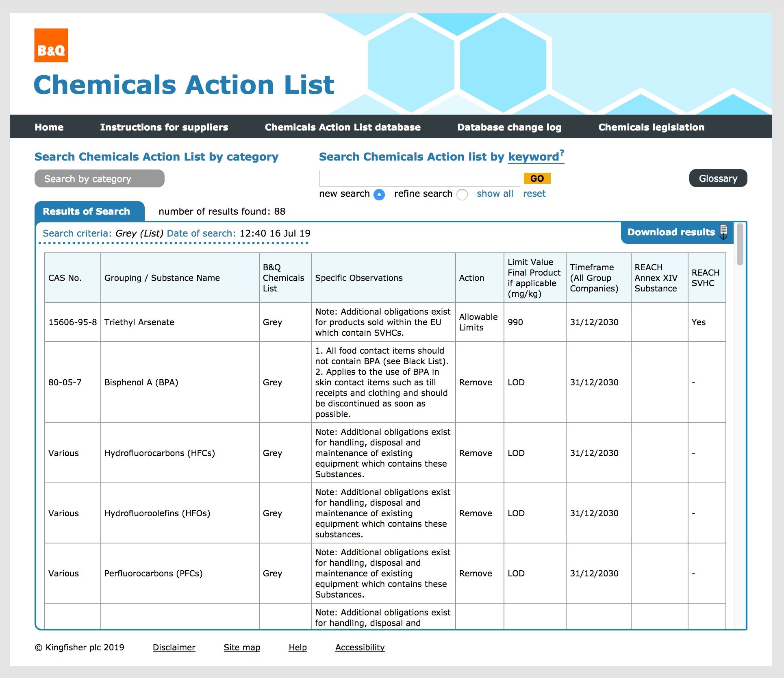Open Chemicals Action List database menu

coord(343,127)
